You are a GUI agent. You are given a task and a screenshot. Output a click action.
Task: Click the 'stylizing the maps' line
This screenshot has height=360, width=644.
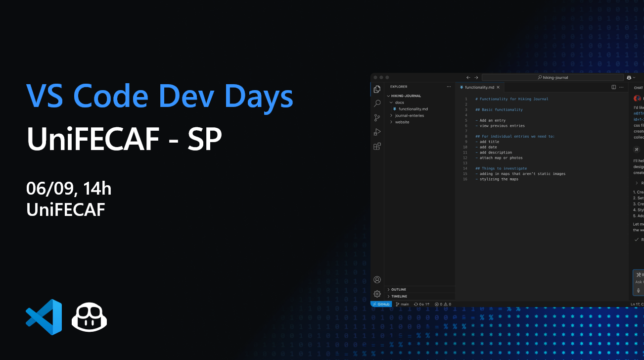pos(497,179)
